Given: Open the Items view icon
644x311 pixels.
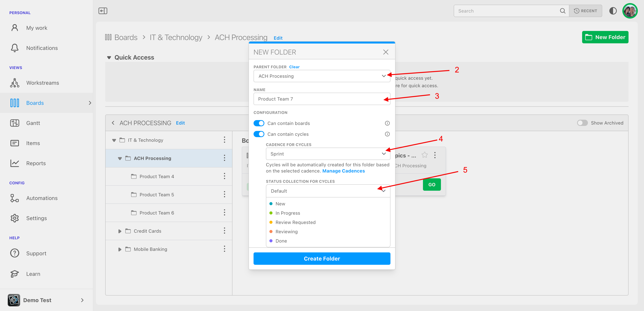Looking at the screenshot, I should point(15,143).
